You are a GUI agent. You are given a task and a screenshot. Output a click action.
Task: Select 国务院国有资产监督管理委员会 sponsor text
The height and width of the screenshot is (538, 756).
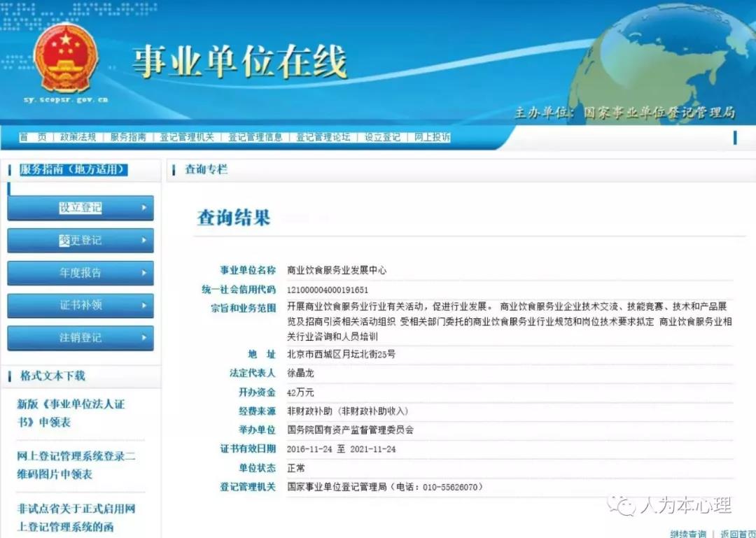350,430
